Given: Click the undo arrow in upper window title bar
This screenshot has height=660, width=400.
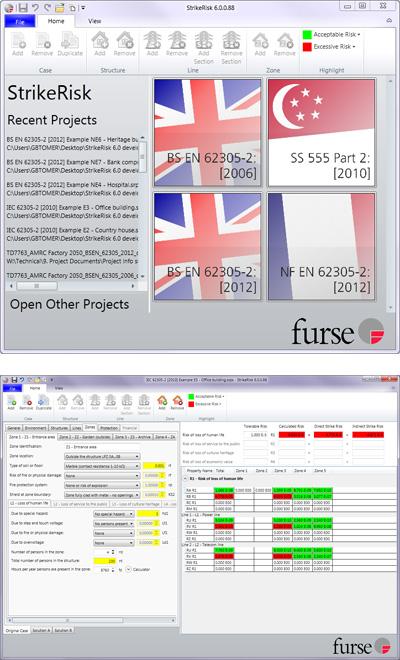Looking at the screenshot, I should 35,8.
